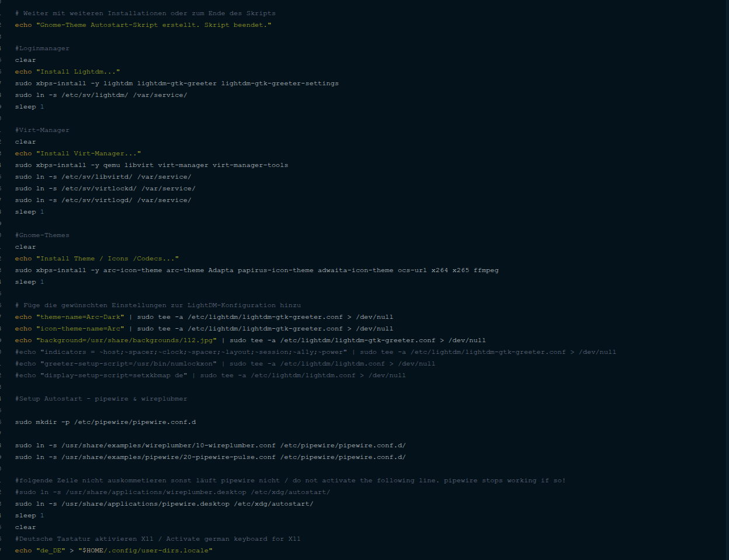Click the commented display-setup-script setxkbmap line
The height and width of the screenshot is (560, 729).
coord(210,375)
